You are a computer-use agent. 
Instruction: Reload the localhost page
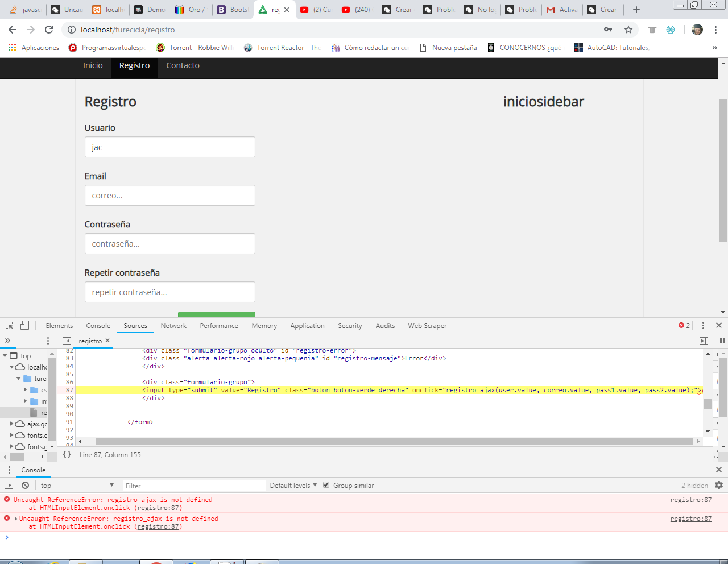tap(49, 30)
